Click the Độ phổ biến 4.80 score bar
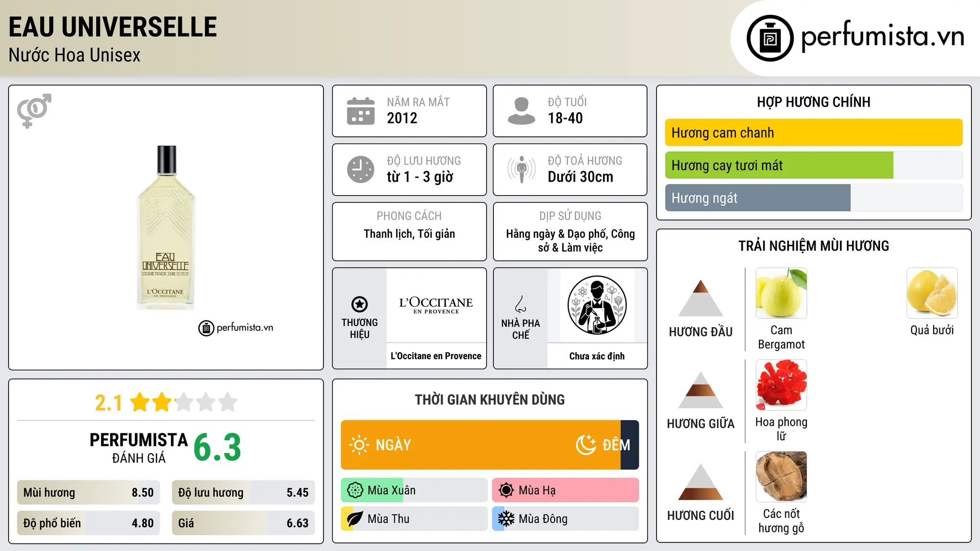Screen dimensions: 980x551 click(89, 523)
